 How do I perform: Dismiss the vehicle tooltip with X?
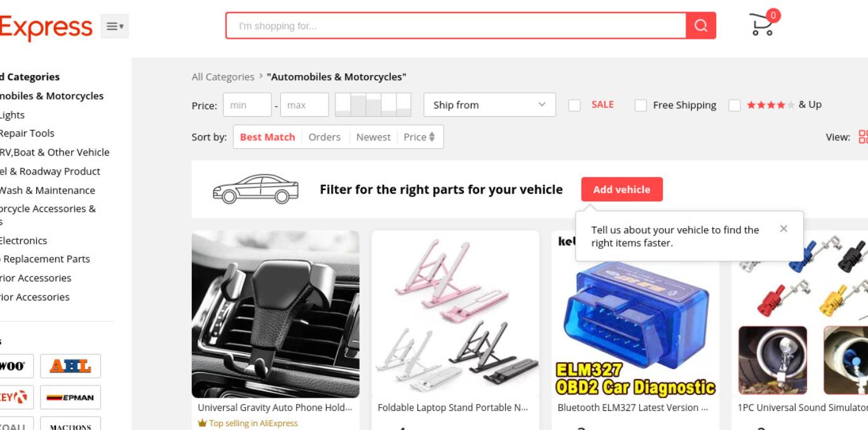(x=783, y=229)
